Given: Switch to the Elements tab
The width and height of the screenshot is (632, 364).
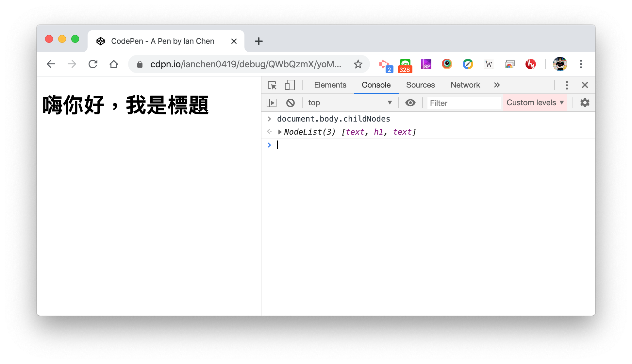Looking at the screenshot, I should [x=330, y=85].
